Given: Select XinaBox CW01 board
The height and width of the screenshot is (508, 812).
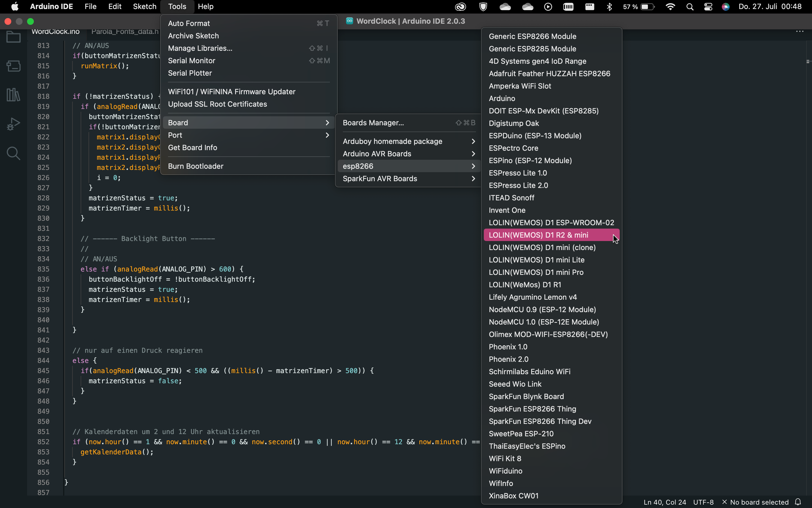Looking at the screenshot, I should coord(551,496).
